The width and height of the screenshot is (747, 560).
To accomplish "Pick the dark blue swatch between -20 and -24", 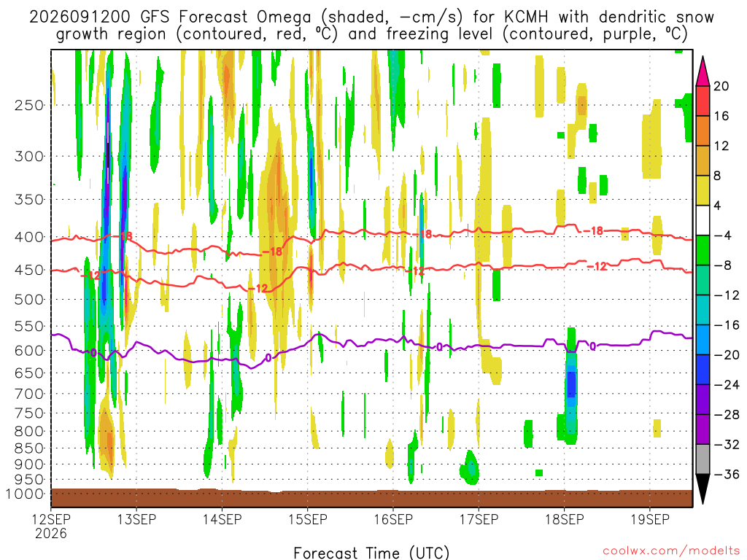I will coord(703,370).
